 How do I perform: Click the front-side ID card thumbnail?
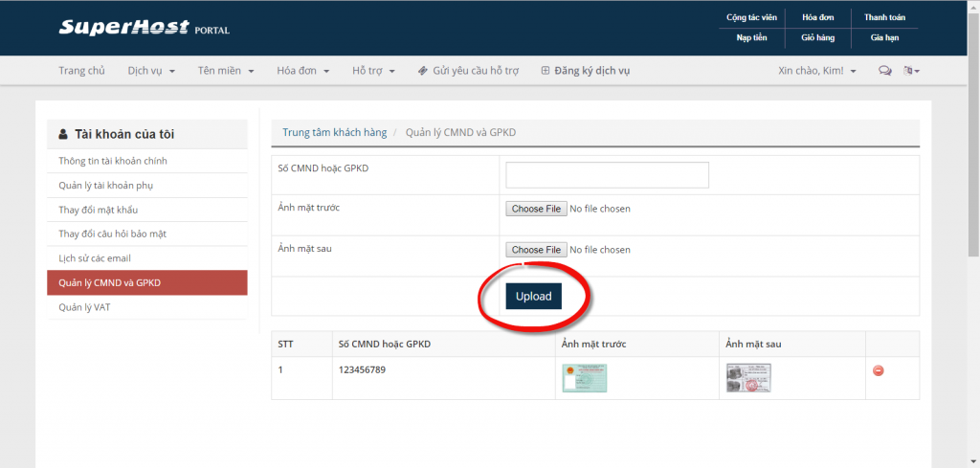[x=584, y=378]
